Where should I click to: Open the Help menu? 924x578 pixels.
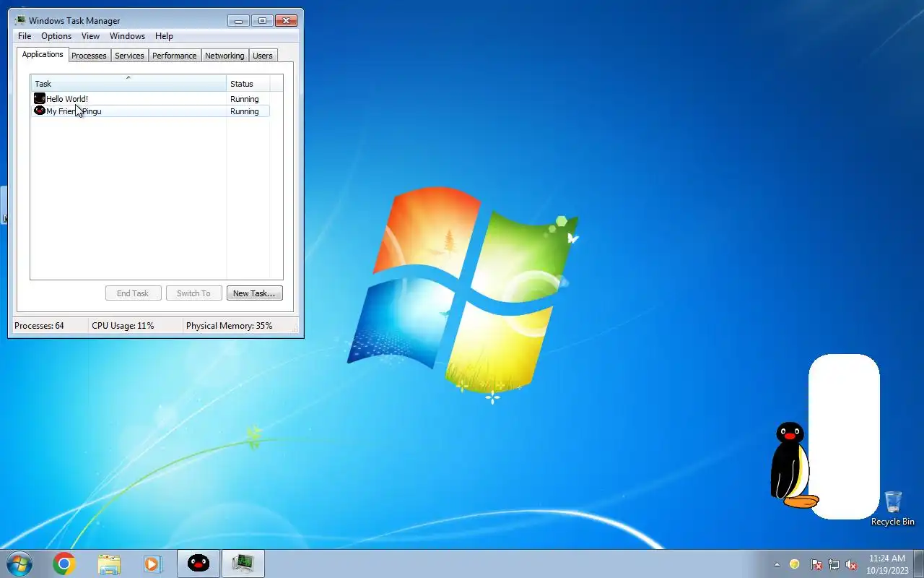[x=164, y=36]
